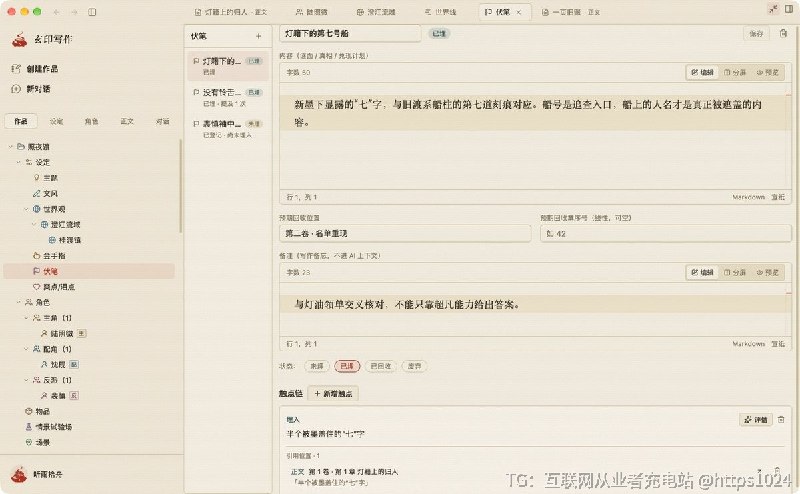The width and height of the screenshot is (800, 494).
Task: Add a new 伏笔 with the plus icon
Action: click(258, 36)
